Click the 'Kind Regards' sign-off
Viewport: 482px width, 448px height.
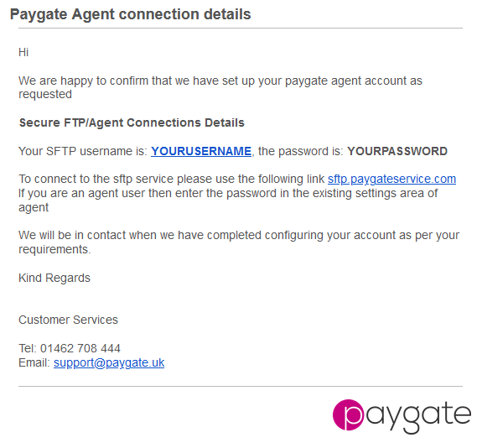point(54,278)
